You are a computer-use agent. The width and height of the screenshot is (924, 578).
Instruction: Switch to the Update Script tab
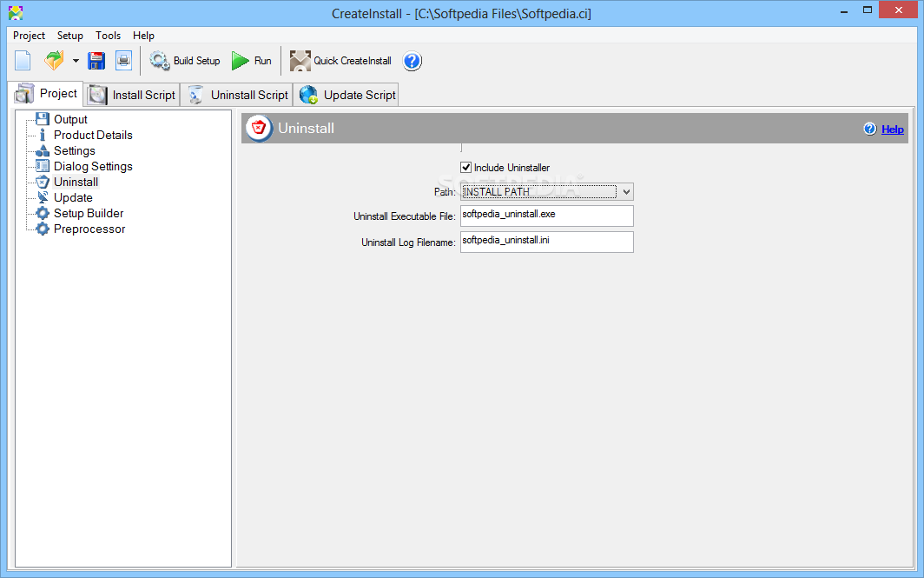click(x=346, y=95)
